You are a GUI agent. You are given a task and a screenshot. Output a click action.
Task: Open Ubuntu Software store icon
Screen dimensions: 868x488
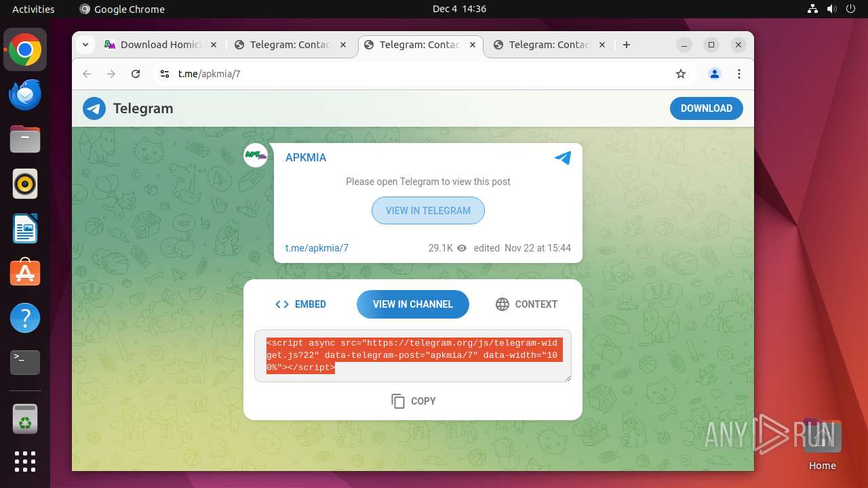point(25,273)
